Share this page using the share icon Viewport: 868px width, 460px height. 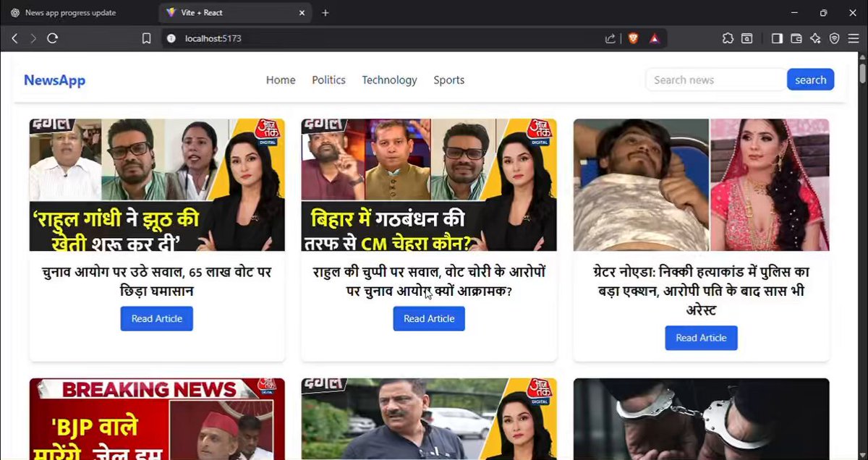tap(610, 38)
